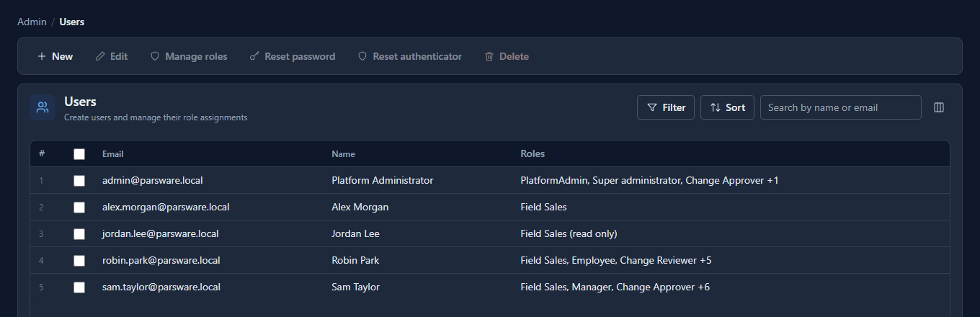Go to Admin breadcrumb link
Viewport: 980px width, 317px height.
32,22
